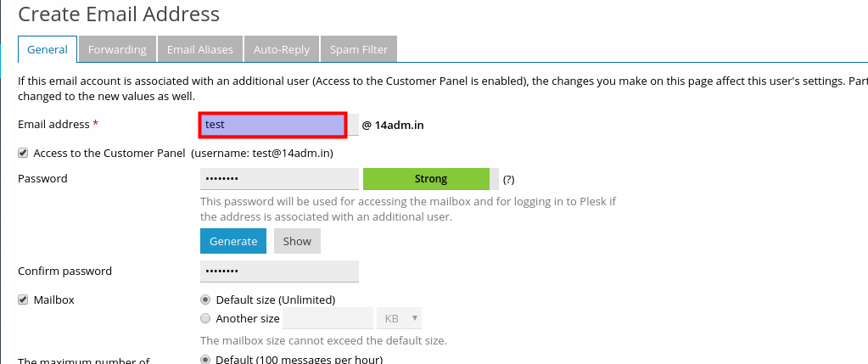The height and width of the screenshot is (364, 868).
Task: Select the Spam Filter tab
Action: coord(359,49)
